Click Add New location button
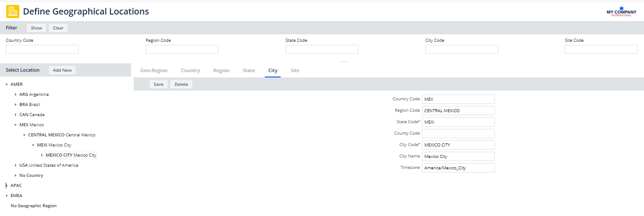 click(x=62, y=70)
